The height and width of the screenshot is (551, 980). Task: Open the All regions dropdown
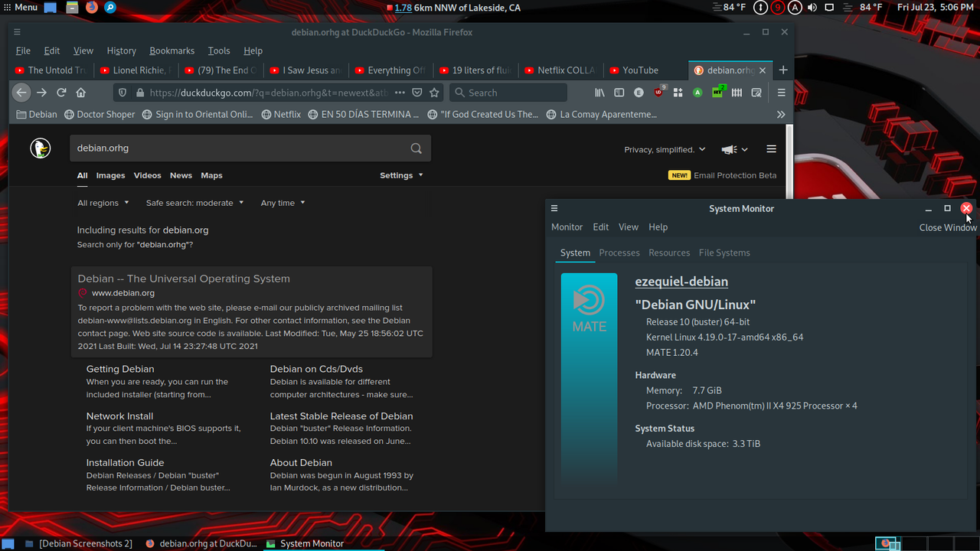click(103, 203)
